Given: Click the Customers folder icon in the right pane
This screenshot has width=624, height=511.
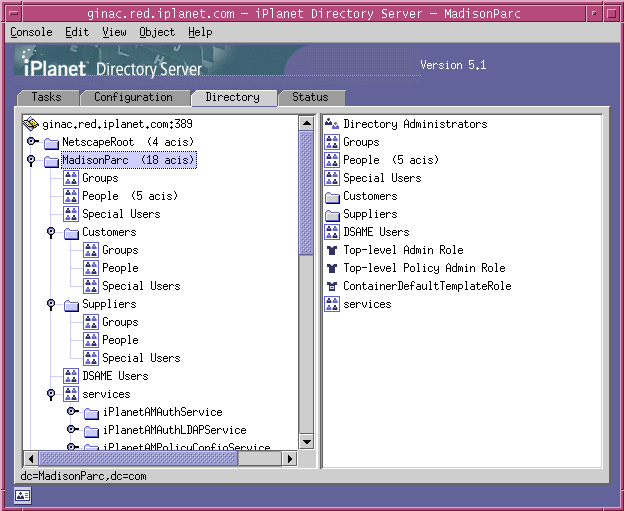Looking at the screenshot, I should point(332,197).
